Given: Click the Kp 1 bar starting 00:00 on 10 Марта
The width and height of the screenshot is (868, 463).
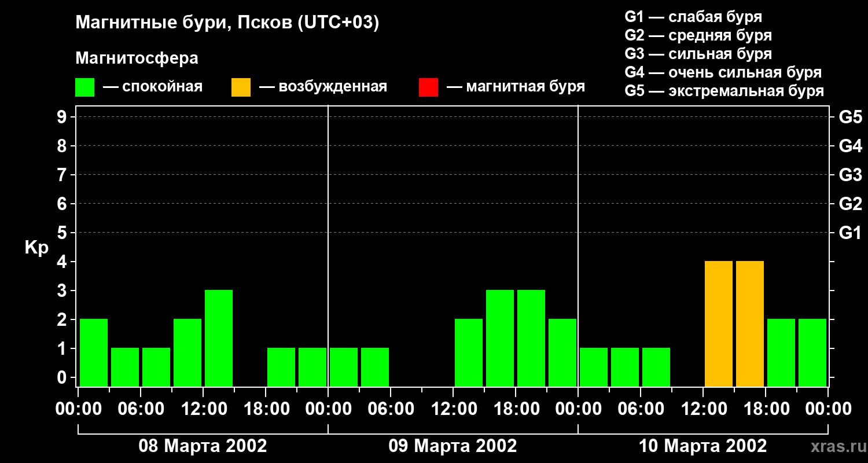Looking at the screenshot, I should tap(594, 367).
